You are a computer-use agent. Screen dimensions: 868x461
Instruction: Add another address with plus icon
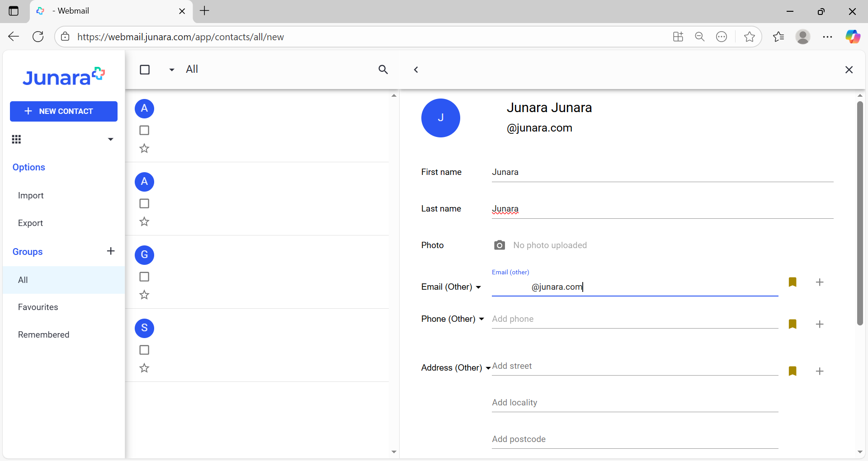tap(820, 371)
